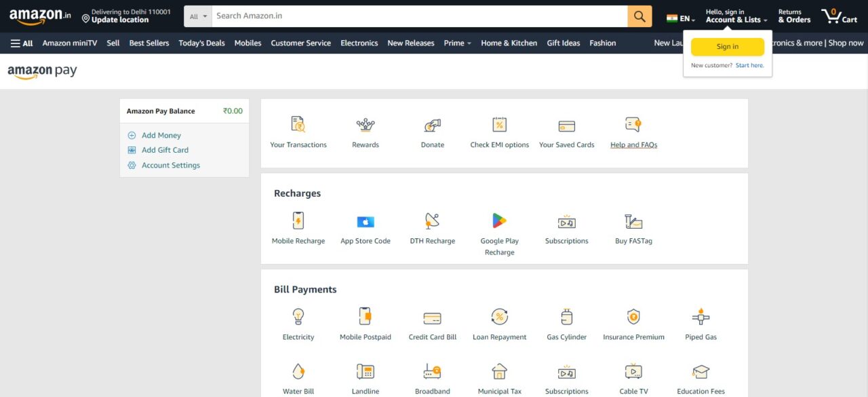Select the Mobile Postpaid icon
The width and height of the screenshot is (868, 397).
coord(366,317)
